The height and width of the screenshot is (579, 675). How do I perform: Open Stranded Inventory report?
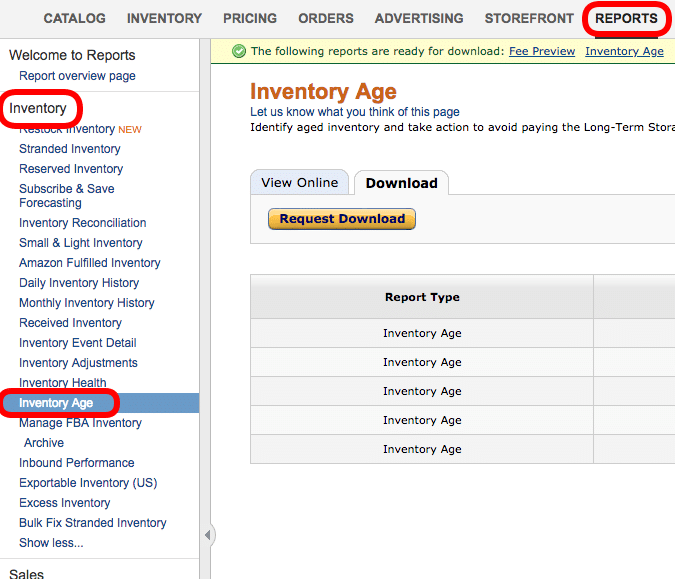coord(70,149)
